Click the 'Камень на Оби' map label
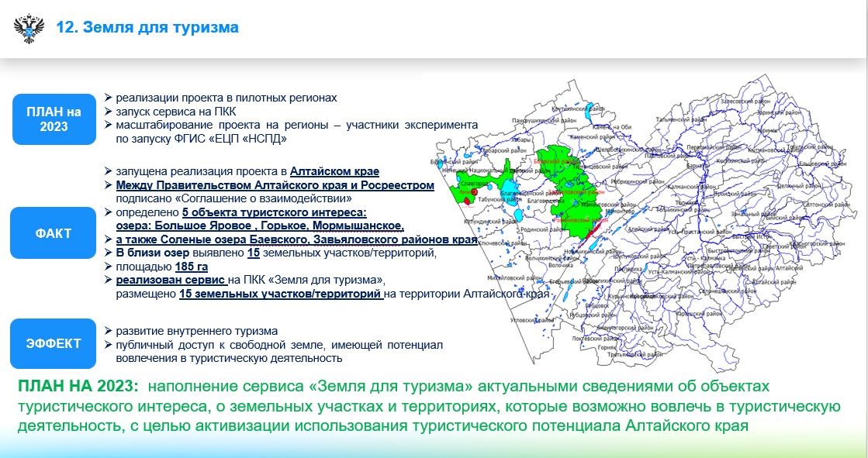Image resolution: width=868 pixels, height=458 pixels. point(612,127)
